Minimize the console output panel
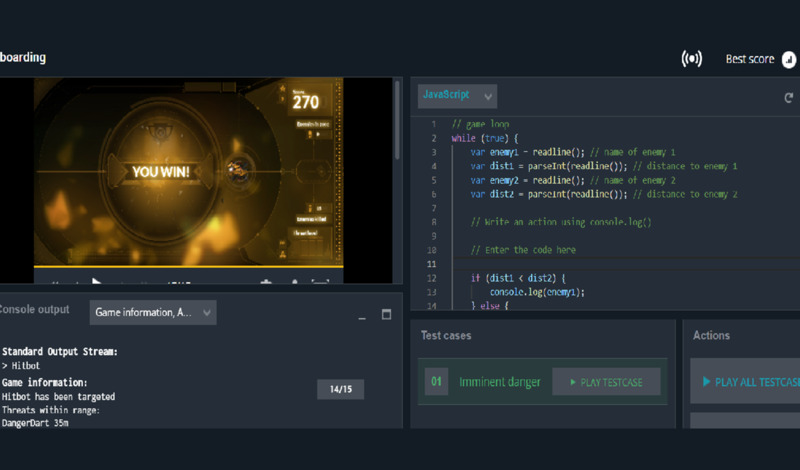Image resolution: width=800 pixels, height=470 pixels. [x=362, y=316]
